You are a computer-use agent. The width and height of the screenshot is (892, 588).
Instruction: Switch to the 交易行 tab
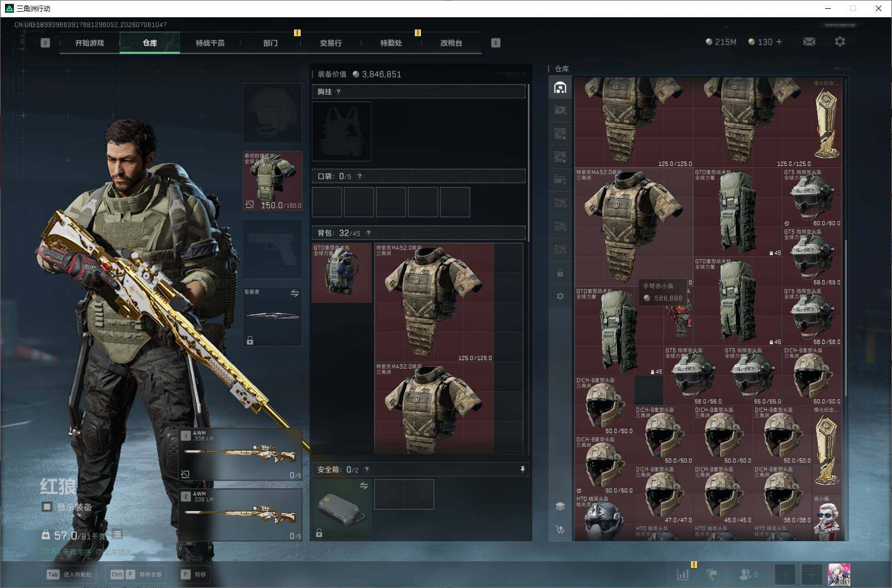tap(331, 43)
